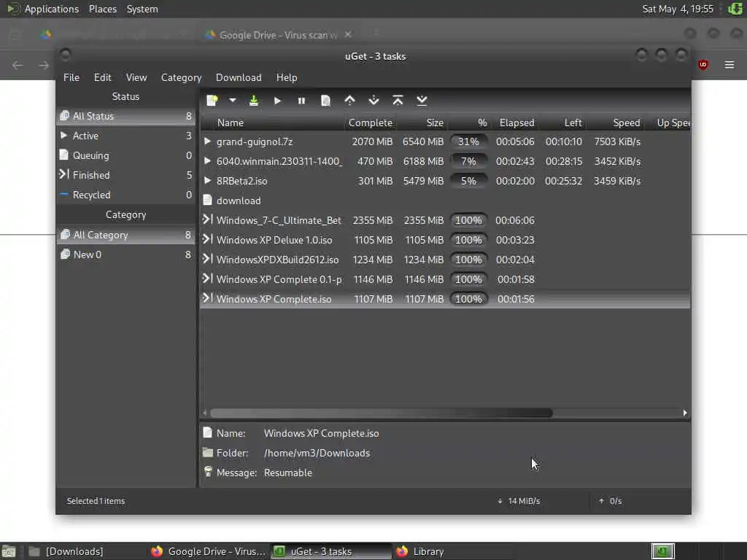Click the Move to Top icon
The height and width of the screenshot is (560, 747).
click(398, 100)
